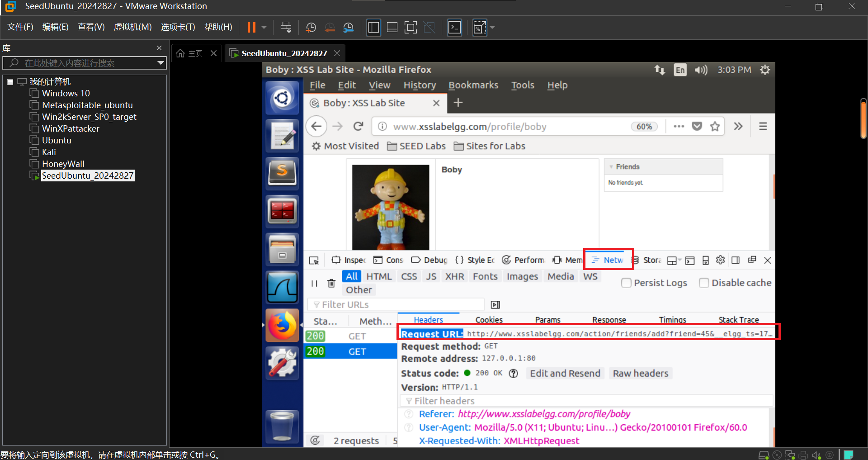Toggle VMware full screen mode icon
Screen dimensions: 868x460
410,28
